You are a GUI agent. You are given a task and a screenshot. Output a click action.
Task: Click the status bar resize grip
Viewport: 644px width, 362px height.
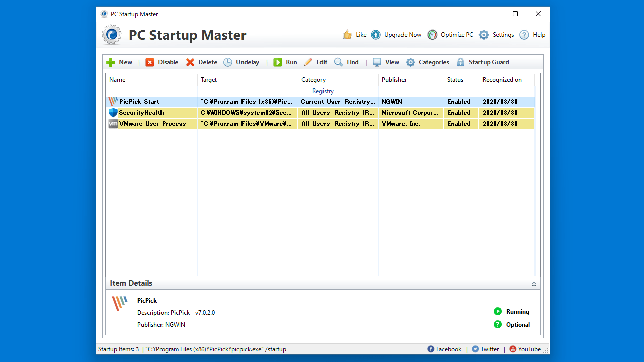click(546, 350)
